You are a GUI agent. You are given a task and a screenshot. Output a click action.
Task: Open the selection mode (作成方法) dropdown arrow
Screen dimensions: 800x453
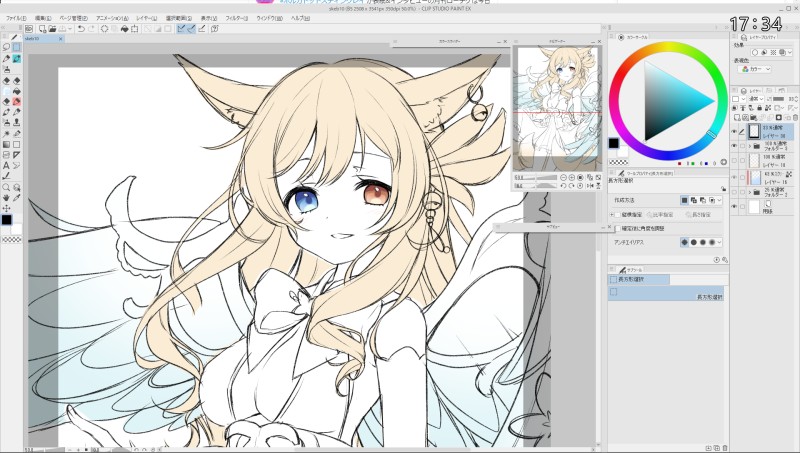click(719, 200)
